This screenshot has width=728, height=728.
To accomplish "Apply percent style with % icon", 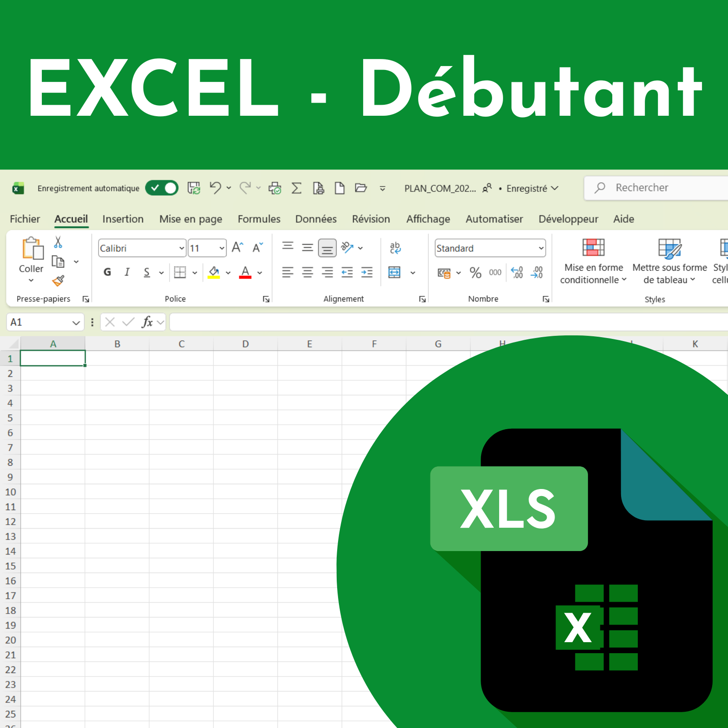I will [475, 273].
